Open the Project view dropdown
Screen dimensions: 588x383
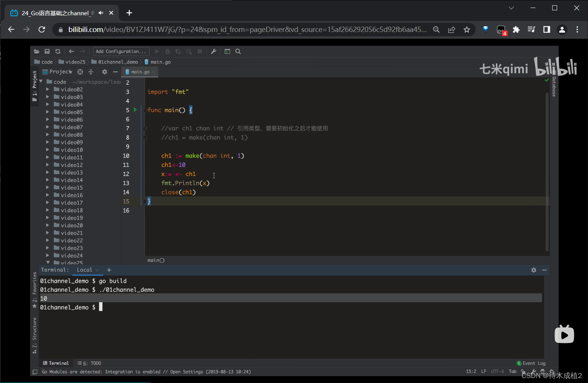click(57, 72)
